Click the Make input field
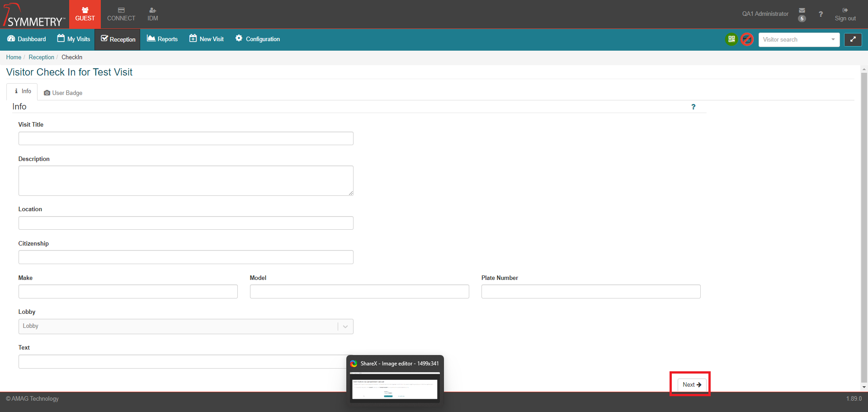868x412 pixels. click(128, 292)
